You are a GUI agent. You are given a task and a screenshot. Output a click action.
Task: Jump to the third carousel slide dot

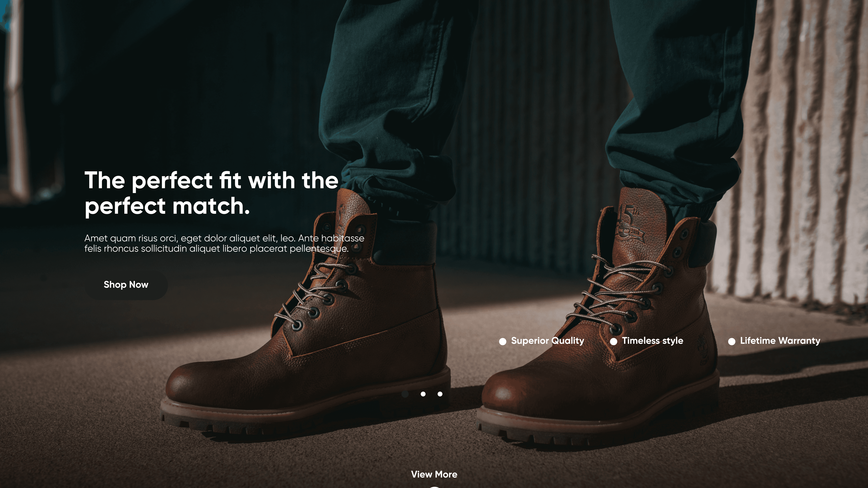point(440,394)
